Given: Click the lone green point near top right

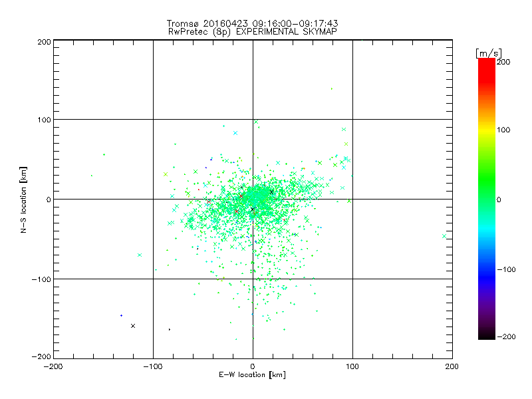Looking at the screenshot, I should coord(332,89).
